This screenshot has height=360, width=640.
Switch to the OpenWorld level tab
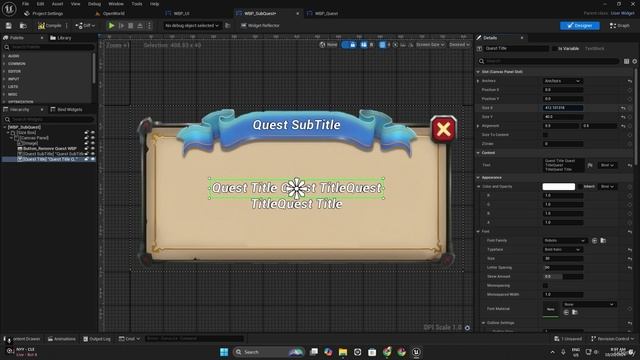110,13
